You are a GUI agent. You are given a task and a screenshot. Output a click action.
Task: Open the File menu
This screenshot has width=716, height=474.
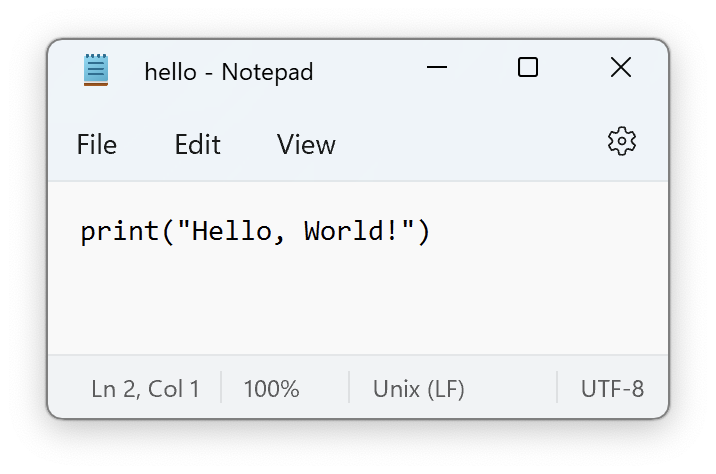(x=96, y=145)
